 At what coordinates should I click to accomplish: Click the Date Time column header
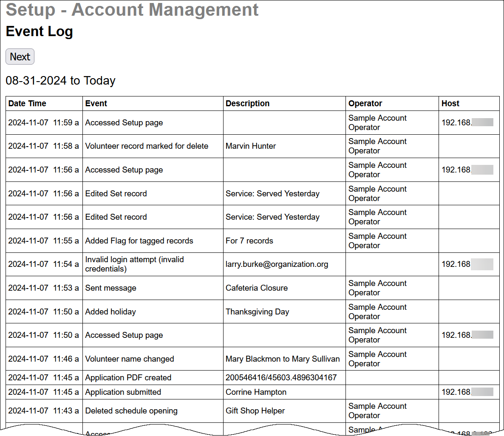(27, 103)
